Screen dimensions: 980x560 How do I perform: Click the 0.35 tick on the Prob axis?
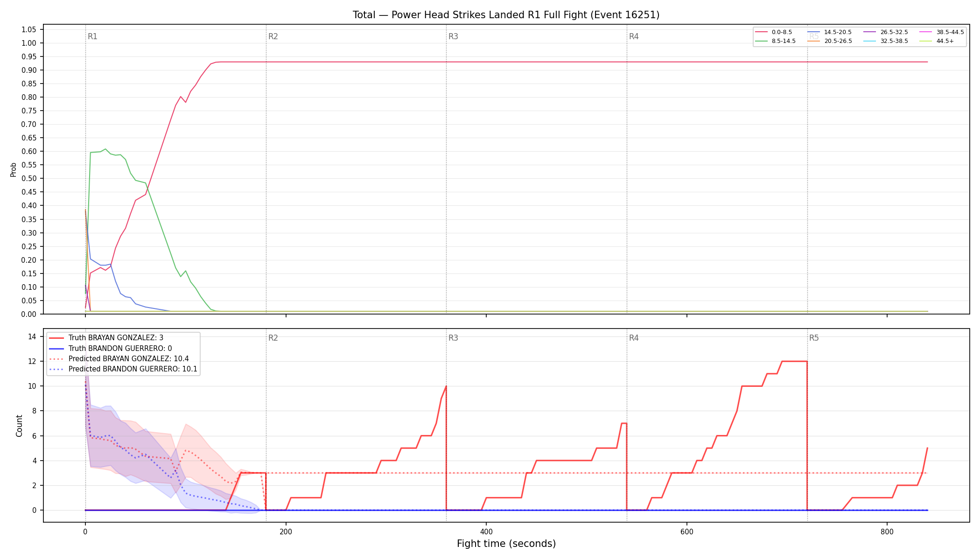tap(28, 219)
